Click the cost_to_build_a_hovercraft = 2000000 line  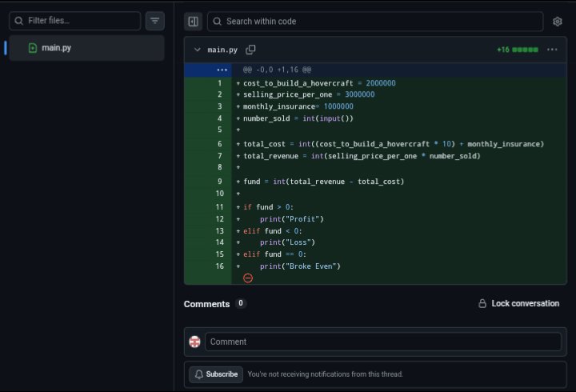319,83
